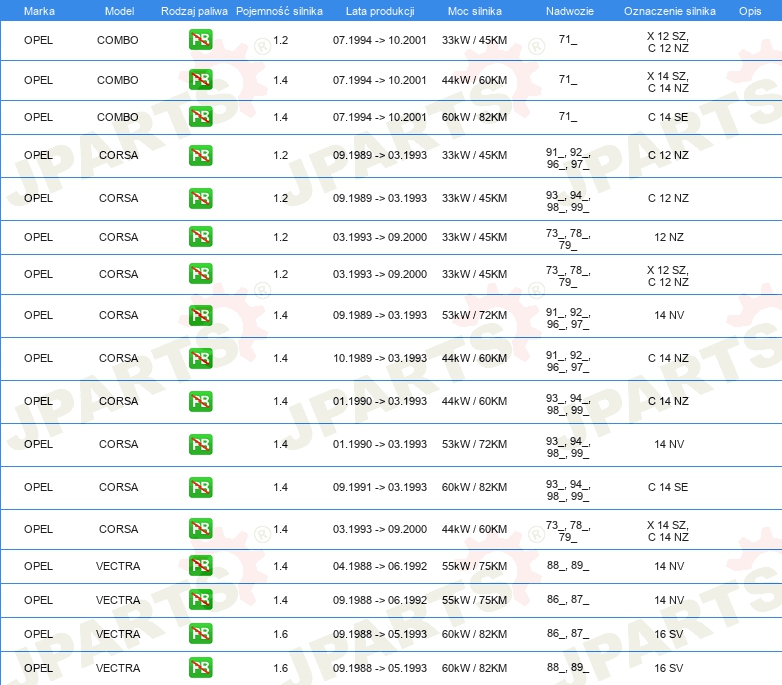Viewport: 782px width, 685px height.
Task: Click the Pojemność silnika column header
Action: click(279, 11)
